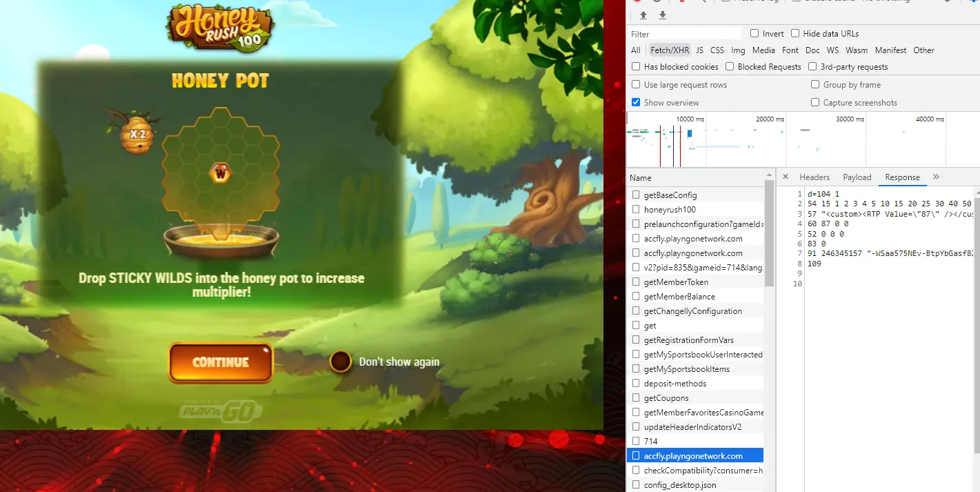
Task: Click the document icon beside getCoupons
Action: click(636, 398)
